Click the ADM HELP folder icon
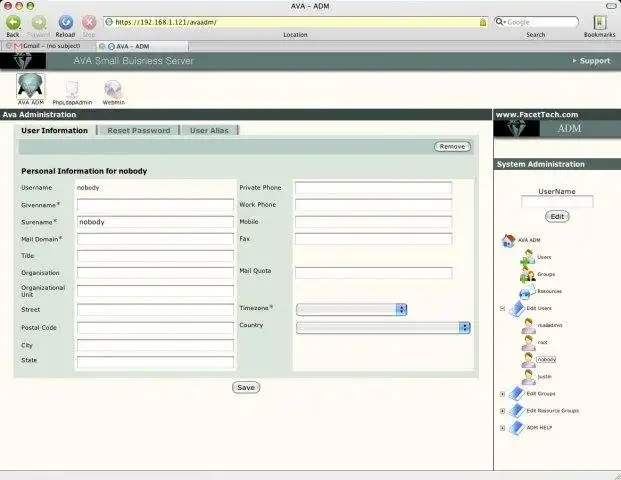621x480 pixels. point(517,428)
